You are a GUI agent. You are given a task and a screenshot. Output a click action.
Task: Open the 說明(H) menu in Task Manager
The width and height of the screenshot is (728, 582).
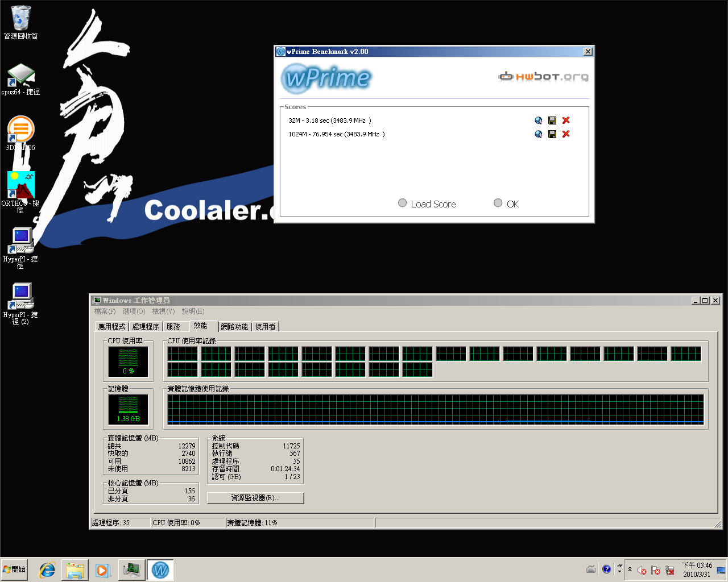tap(193, 311)
